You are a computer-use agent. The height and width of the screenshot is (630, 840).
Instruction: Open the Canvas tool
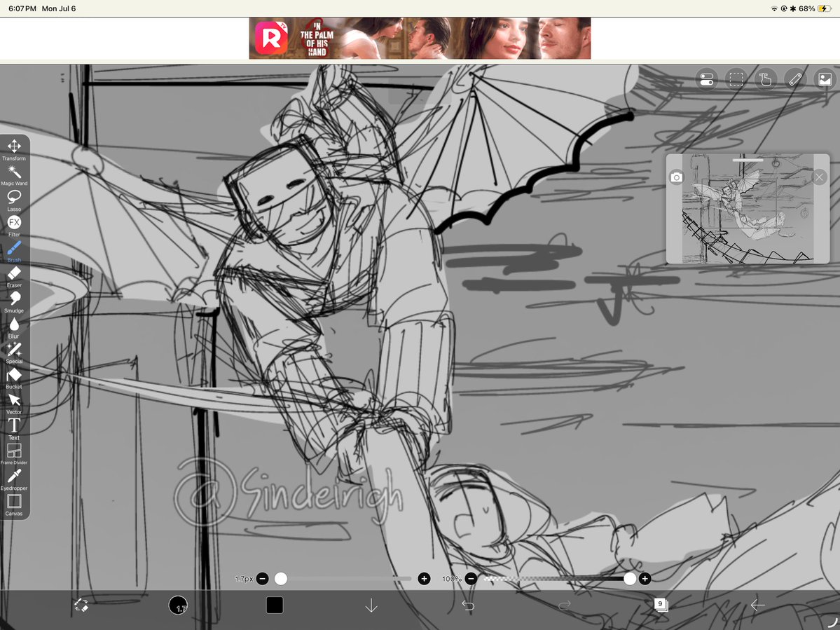(x=14, y=505)
